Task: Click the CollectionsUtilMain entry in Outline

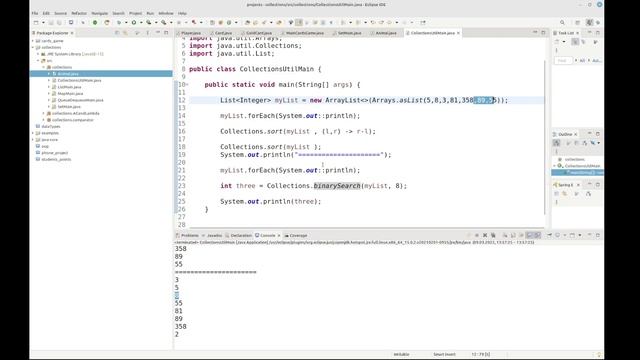Action: pyautogui.click(x=582, y=166)
